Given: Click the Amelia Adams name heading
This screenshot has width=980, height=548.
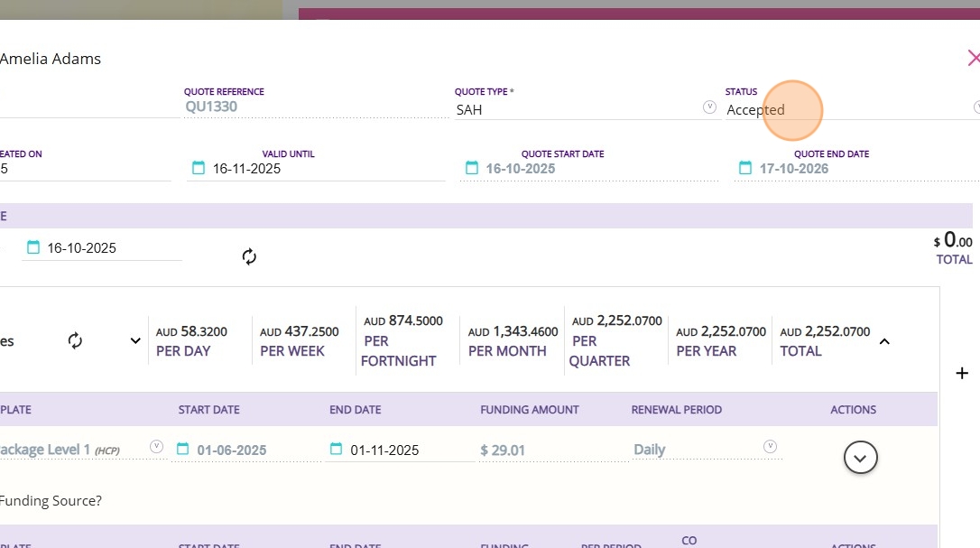Looking at the screenshot, I should point(50,59).
